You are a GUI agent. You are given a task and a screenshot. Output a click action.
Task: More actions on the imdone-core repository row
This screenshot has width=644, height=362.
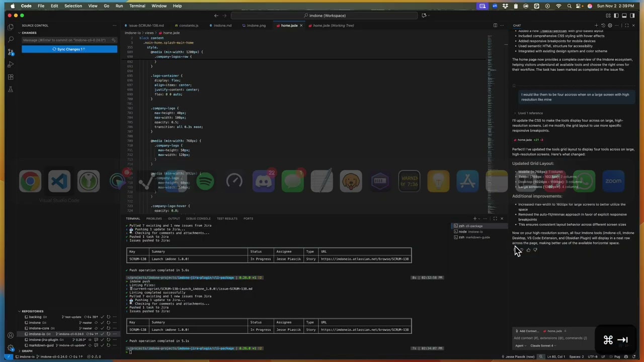[114, 328]
